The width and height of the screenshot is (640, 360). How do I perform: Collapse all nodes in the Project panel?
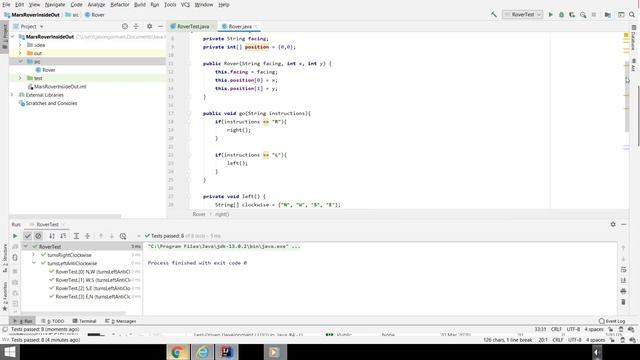pyautogui.click(x=136, y=26)
